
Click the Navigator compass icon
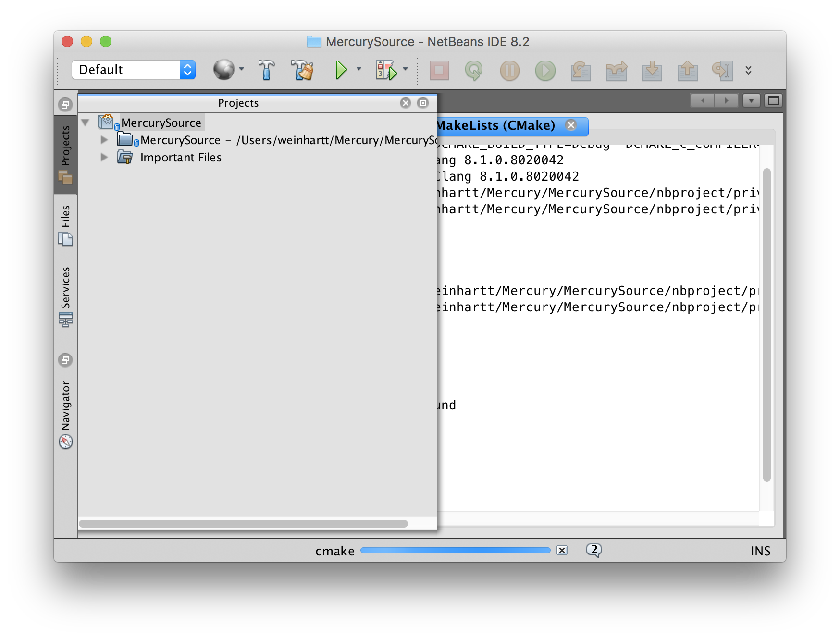tap(65, 442)
